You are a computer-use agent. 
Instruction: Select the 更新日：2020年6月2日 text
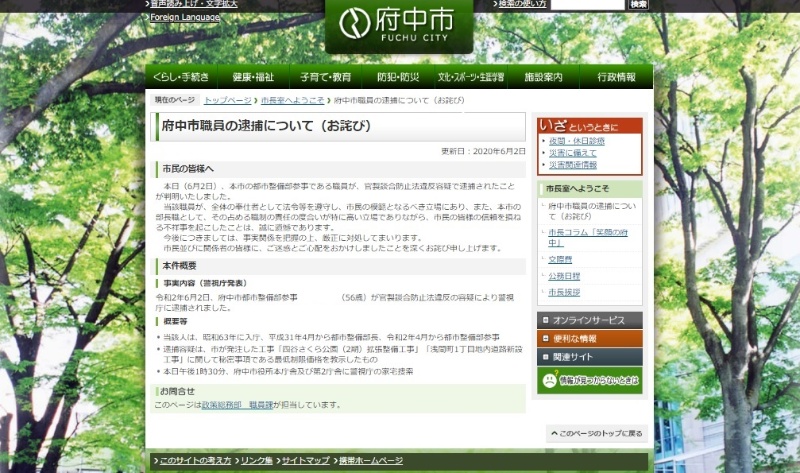click(x=483, y=152)
